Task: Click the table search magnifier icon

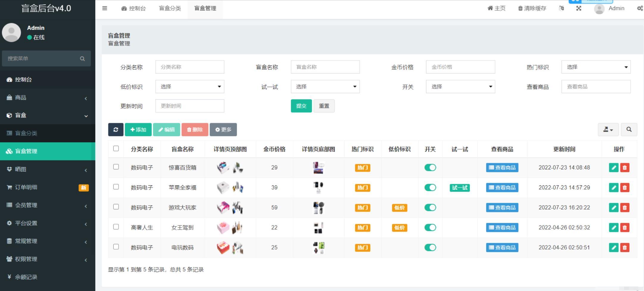Action: 629,129
